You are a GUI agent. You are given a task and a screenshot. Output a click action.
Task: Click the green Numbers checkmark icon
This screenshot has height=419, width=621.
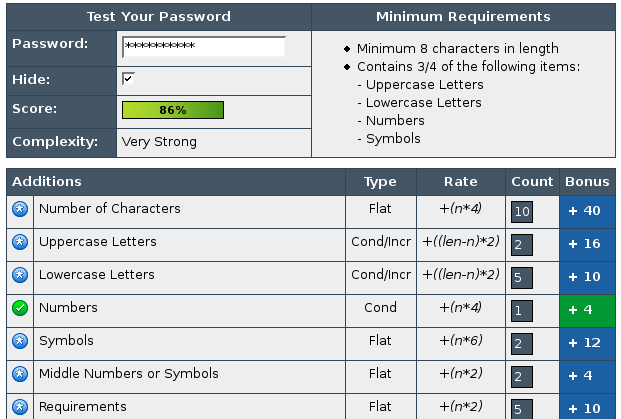point(19,309)
